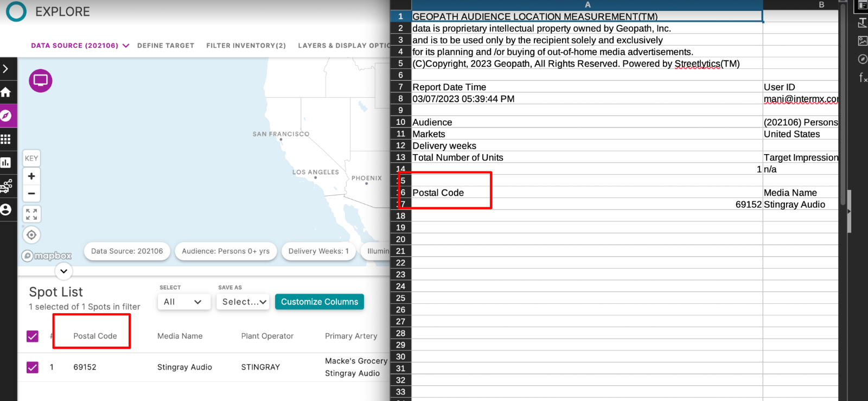This screenshot has height=401, width=868.
Task: Show the map KEY legend
Action: click(31, 158)
